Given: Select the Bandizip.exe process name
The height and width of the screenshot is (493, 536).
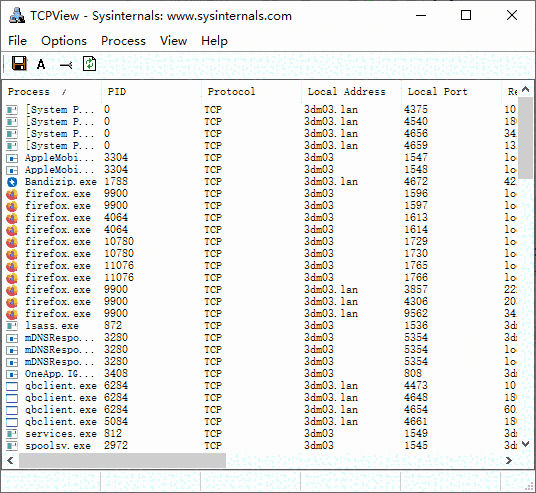Looking at the screenshot, I should 61,182.
